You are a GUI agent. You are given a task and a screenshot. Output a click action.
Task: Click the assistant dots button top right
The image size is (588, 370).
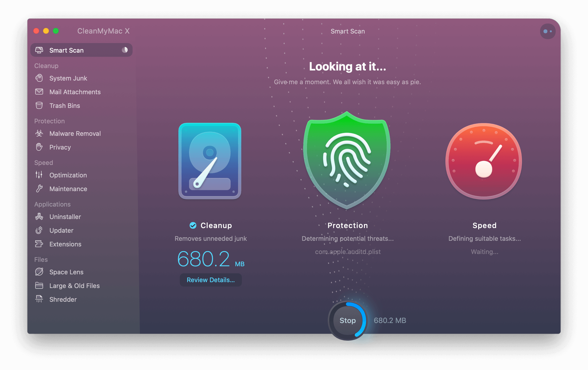(x=547, y=31)
